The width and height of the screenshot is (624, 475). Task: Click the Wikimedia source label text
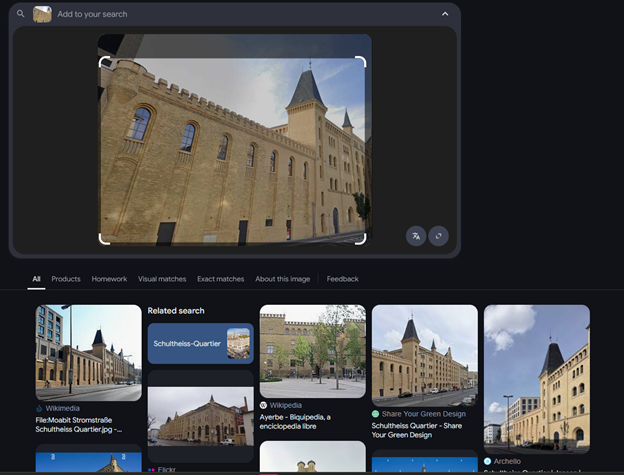pyautogui.click(x=62, y=408)
